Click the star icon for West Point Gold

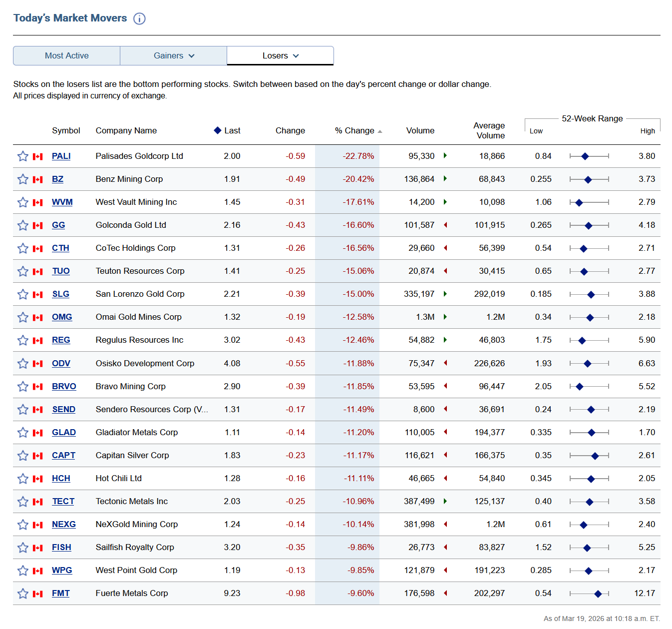pyautogui.click(x=23, y=571)
